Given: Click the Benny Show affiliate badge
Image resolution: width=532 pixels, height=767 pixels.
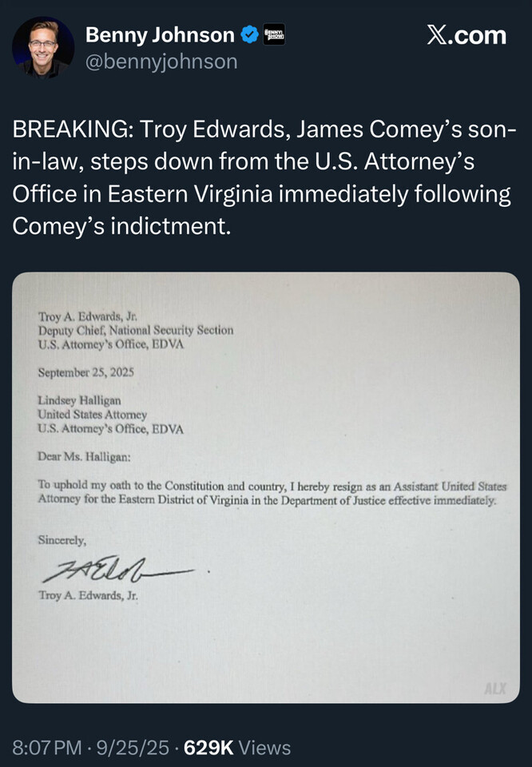Looking at the screenshot, I should (x=273, y=35).
